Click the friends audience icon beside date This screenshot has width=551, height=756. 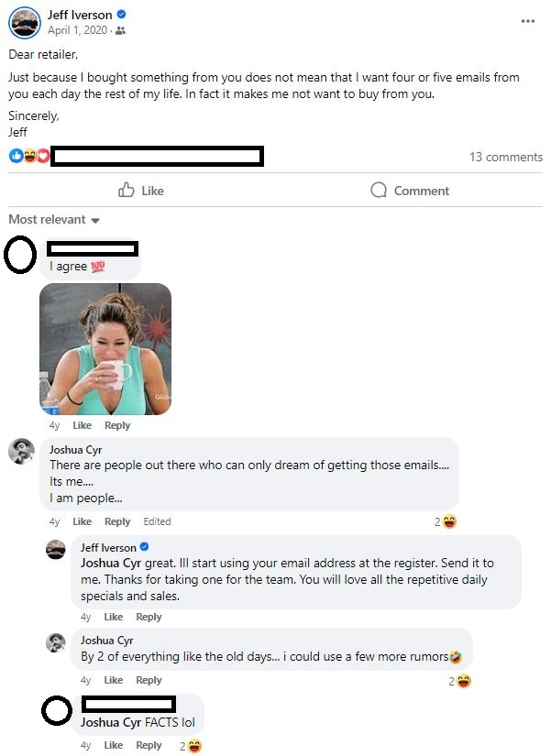coord(121,31)
